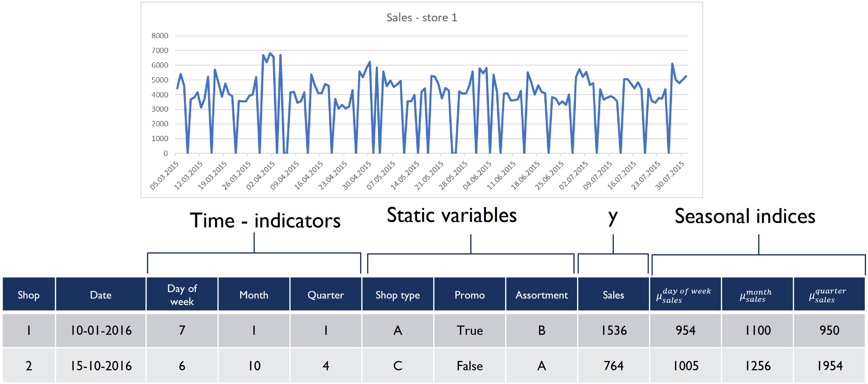Click the 'Day of week' header cell
This screenshot has height=384, width=868.
(182, 295)
